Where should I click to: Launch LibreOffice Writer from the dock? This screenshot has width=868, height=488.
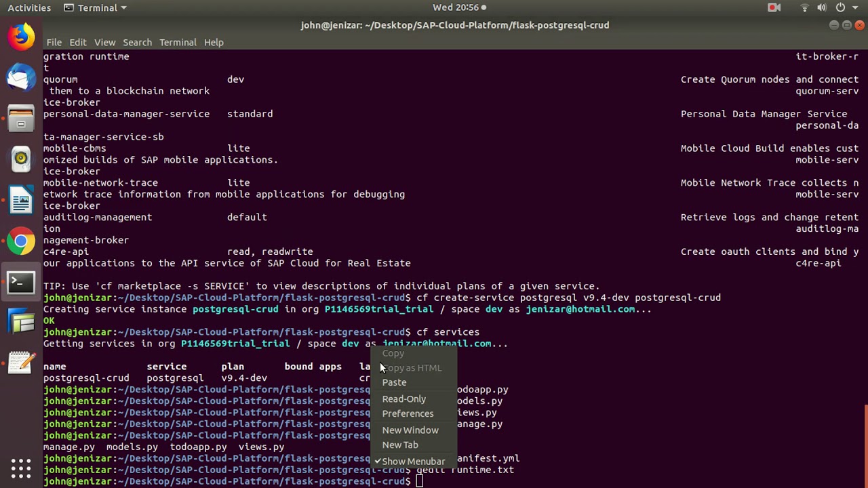click(x=21, y=200)
